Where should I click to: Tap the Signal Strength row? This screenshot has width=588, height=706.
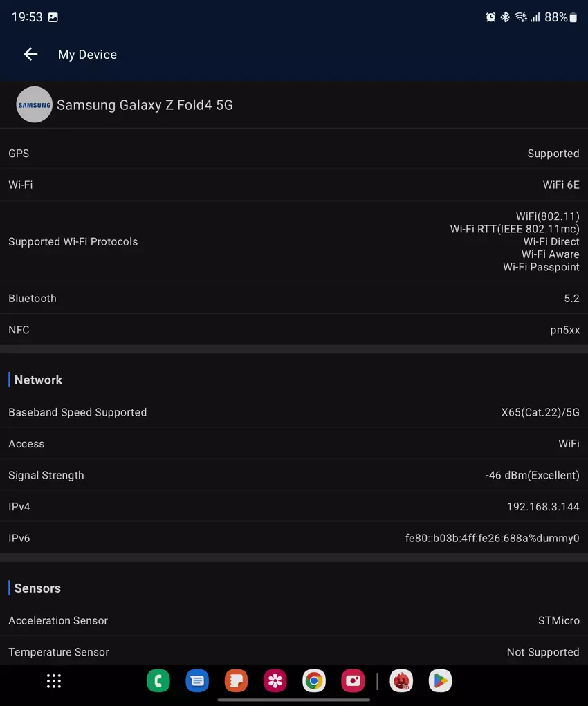[x=294, y=475]
